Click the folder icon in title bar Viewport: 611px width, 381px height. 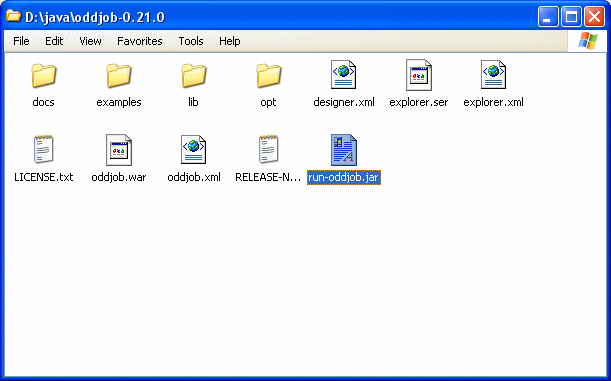coord(14,16)
